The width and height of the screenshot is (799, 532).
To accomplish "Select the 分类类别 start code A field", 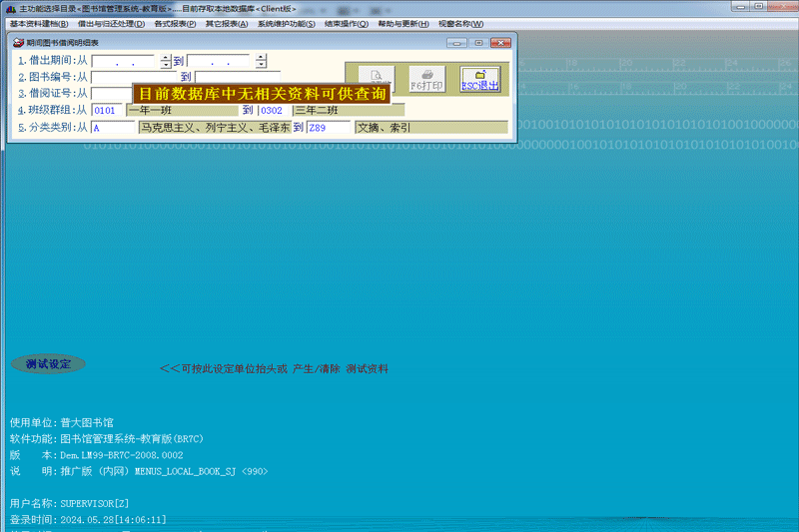I will click(113, 128).
